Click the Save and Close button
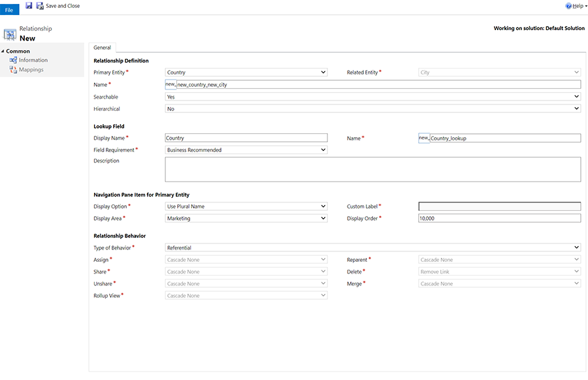588x380 pixels. click(x=62, y=5)
